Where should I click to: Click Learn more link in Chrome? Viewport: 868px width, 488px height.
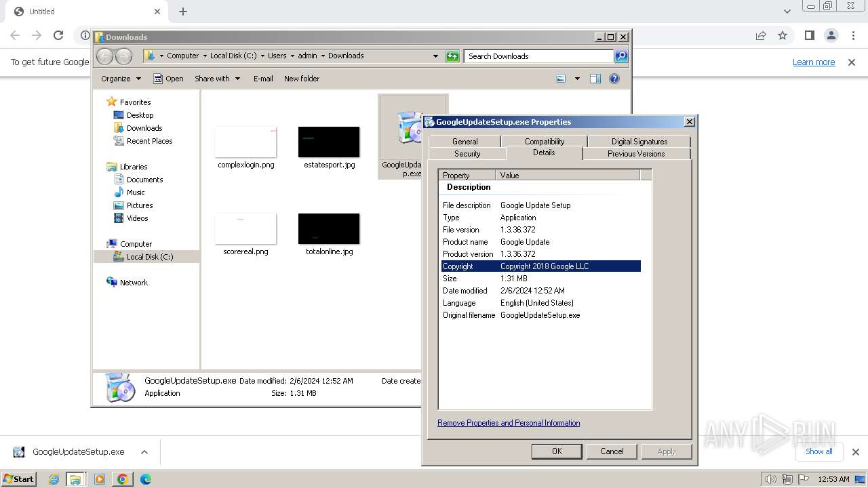click(x=814, y=62)
